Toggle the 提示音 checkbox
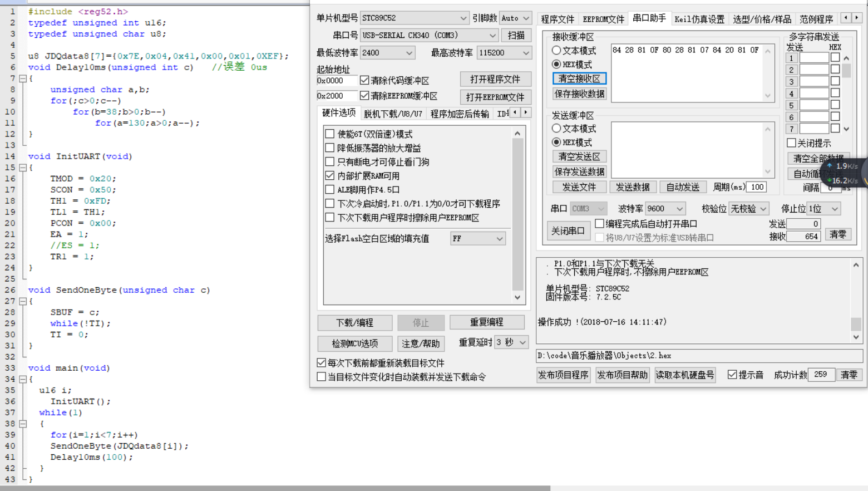The image size is (868, 491). [x=733, y=375]
